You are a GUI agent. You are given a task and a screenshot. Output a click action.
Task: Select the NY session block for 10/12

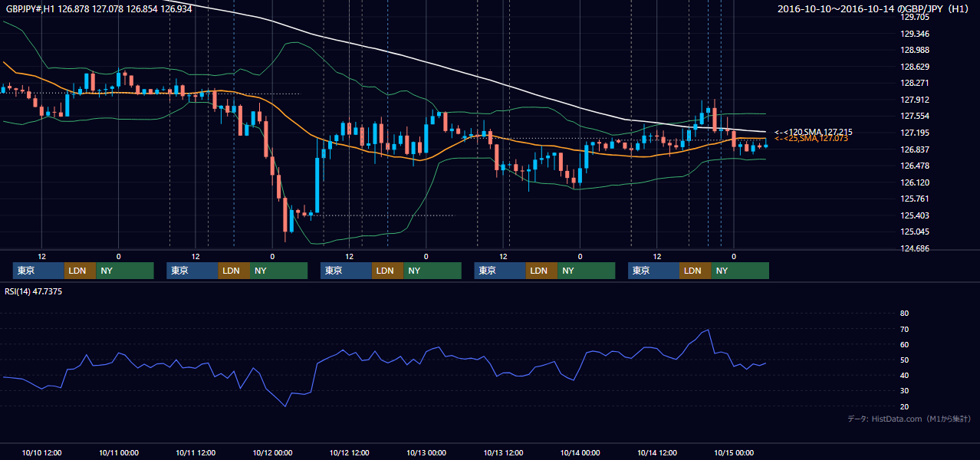point(432,271)
